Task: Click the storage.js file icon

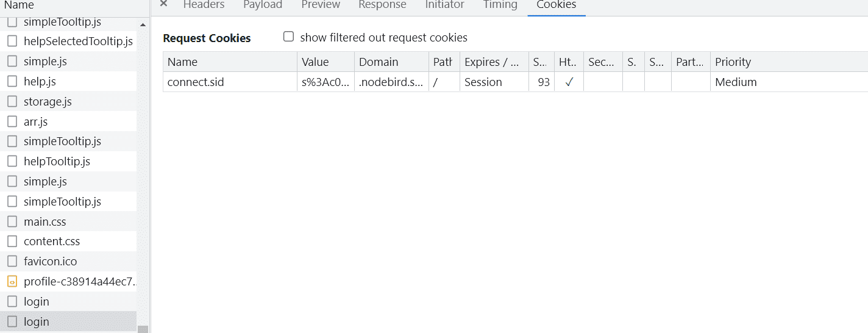Action: click(12, 101)
